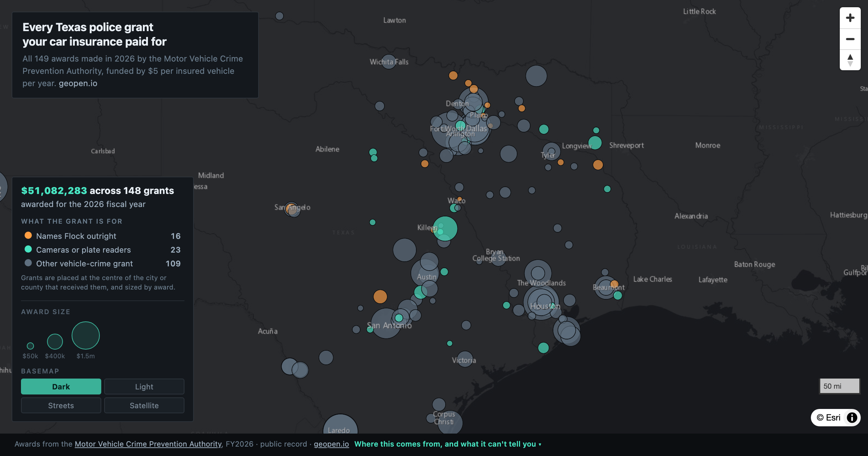This screenshot has height=456, width=868.
Task: Open the geopen.io link in footer
Action: point(331,444)
